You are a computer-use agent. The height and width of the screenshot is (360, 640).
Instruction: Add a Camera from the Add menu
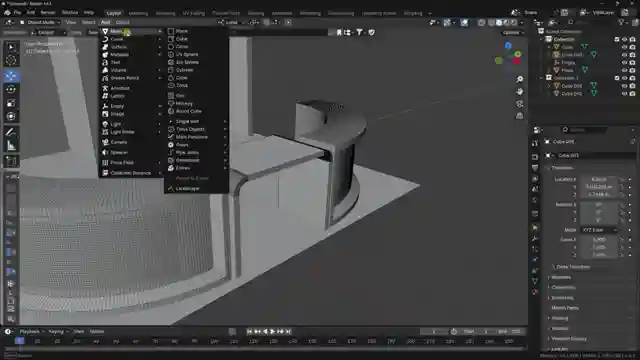click(131, 142)
